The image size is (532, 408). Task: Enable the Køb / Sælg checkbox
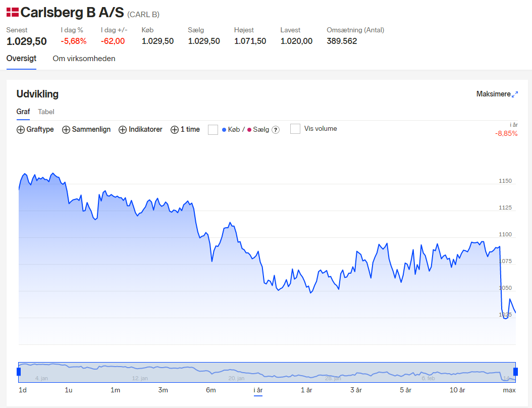coord(212,130)
